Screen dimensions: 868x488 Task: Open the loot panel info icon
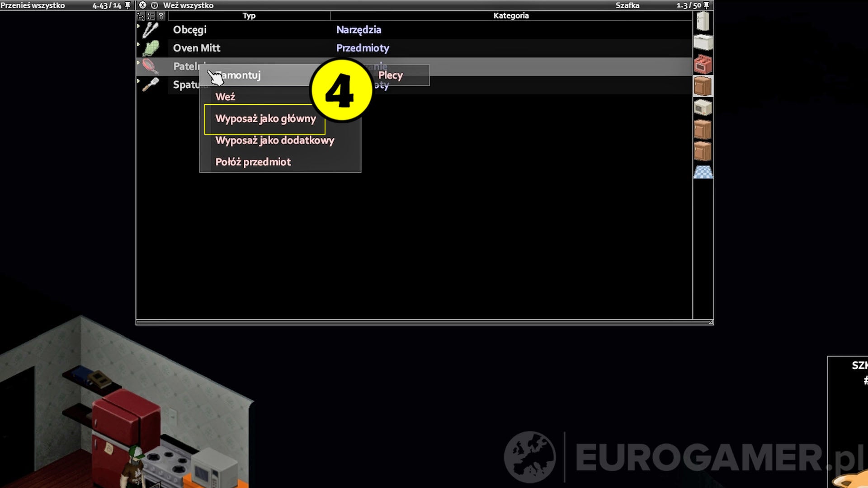(154, 5)
